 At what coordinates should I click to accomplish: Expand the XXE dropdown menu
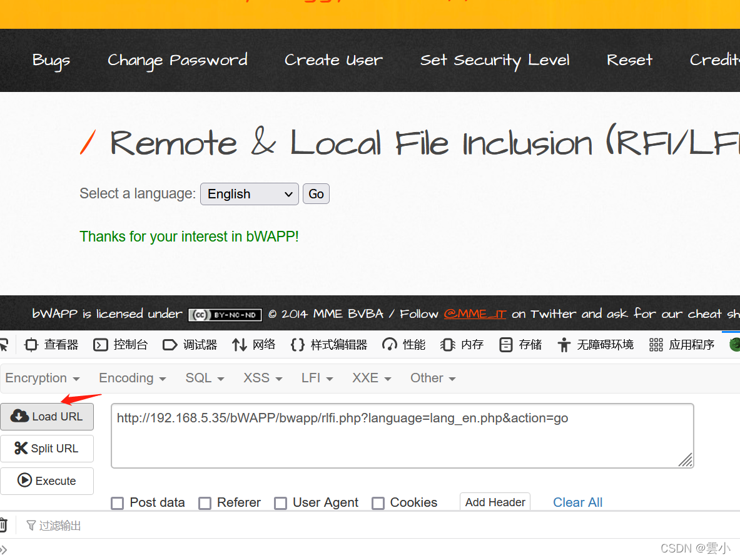(372, 378)
